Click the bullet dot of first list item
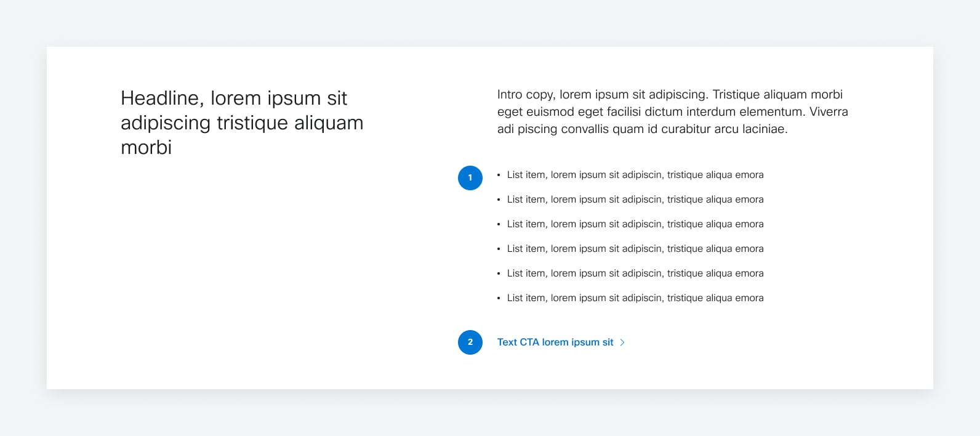Image resolution: width=980 pixels, height=436 pixels. click(499, 175)
